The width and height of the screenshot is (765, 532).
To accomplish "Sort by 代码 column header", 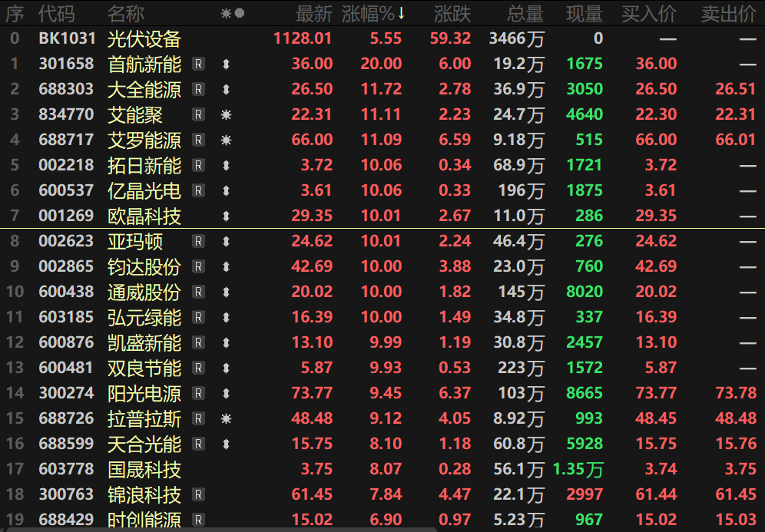I will point(57,14).
